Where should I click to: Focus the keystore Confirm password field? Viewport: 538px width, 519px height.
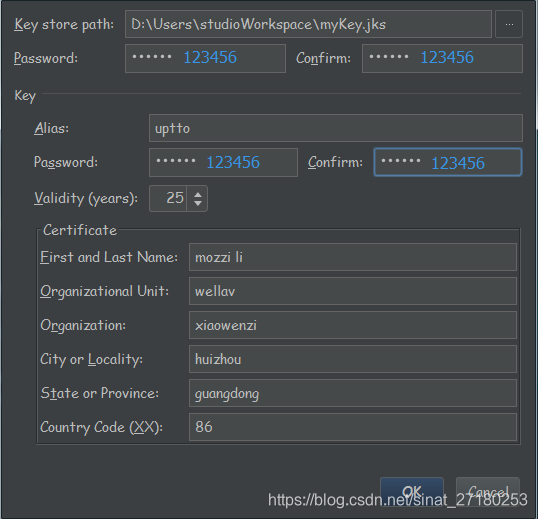pyautogui.click(x=442, y=58)
